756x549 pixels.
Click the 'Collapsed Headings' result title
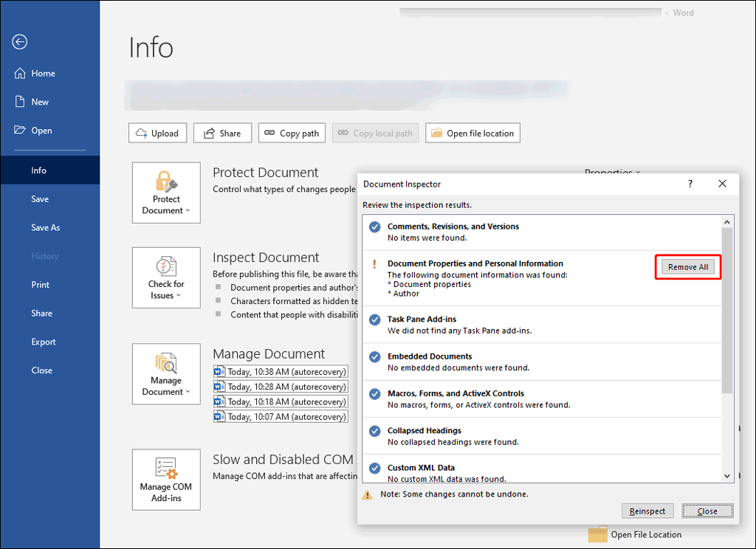[425, 430]
